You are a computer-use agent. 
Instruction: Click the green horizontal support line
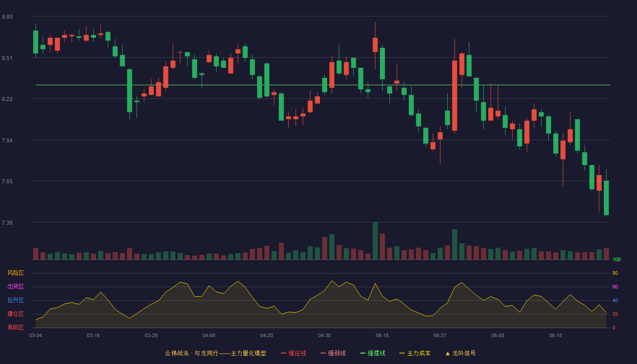tap(323, 85)
